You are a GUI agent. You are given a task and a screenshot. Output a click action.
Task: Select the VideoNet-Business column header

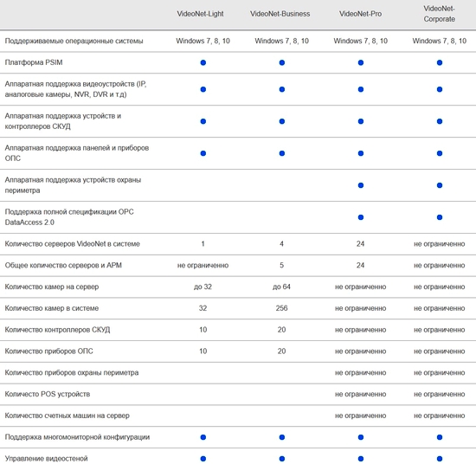coord(280,14)
